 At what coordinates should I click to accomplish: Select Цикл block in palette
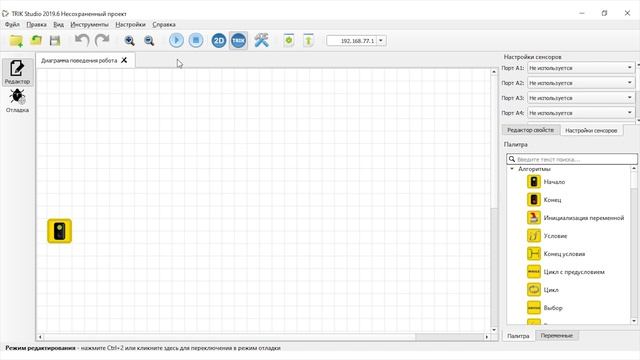[x=543, y=290]
